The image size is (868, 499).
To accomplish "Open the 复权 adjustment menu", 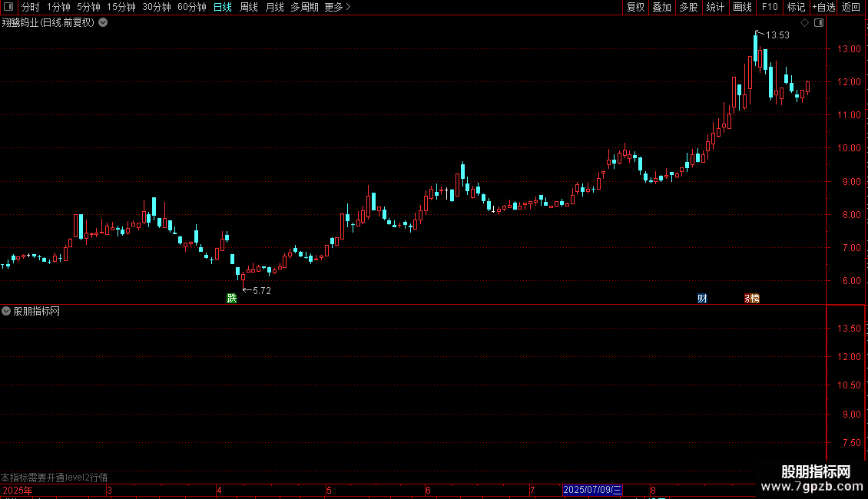I will [x=635, y=7].
